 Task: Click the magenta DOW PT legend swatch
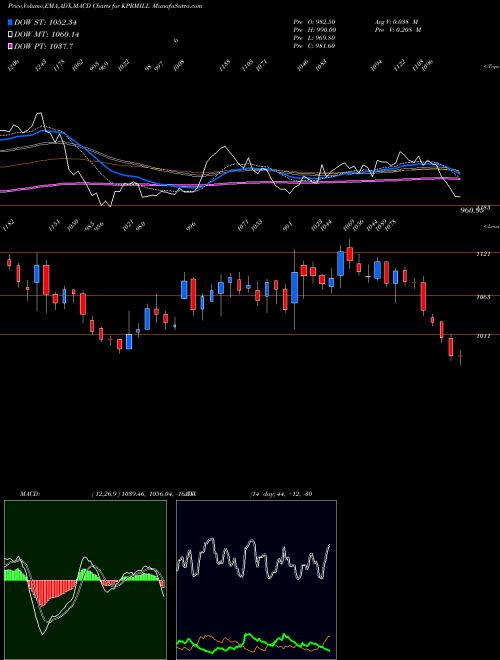click(x=11, y=46)
